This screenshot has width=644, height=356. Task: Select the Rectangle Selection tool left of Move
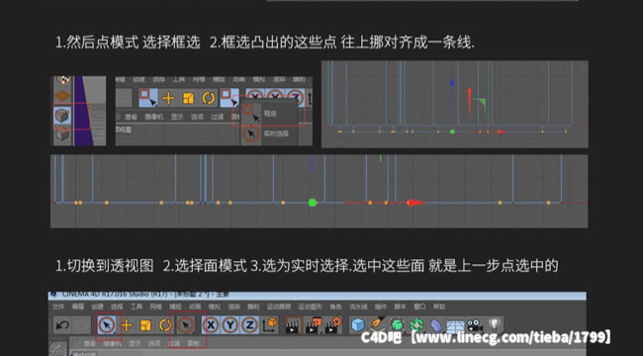pyautogui.click(x=147, y=98)
